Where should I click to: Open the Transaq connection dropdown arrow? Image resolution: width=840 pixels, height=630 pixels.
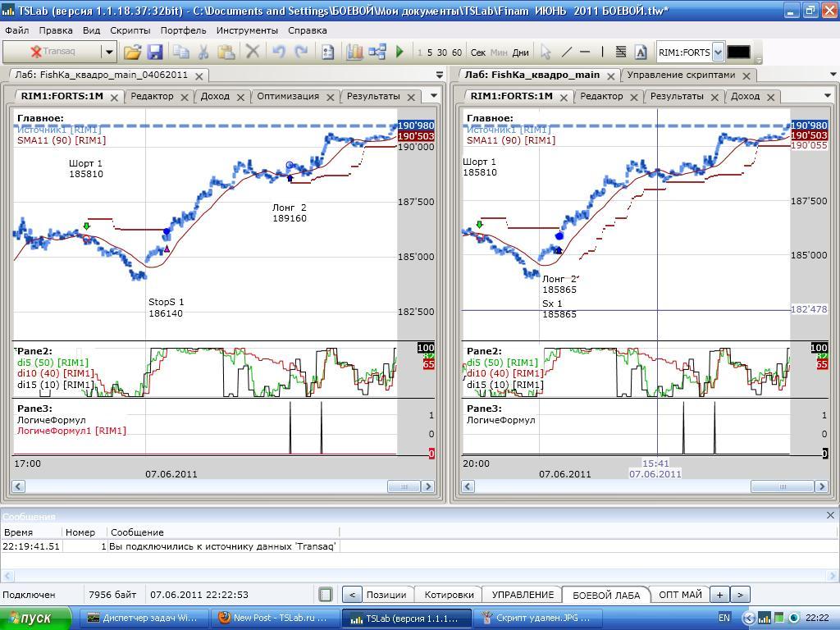point(108,52)
